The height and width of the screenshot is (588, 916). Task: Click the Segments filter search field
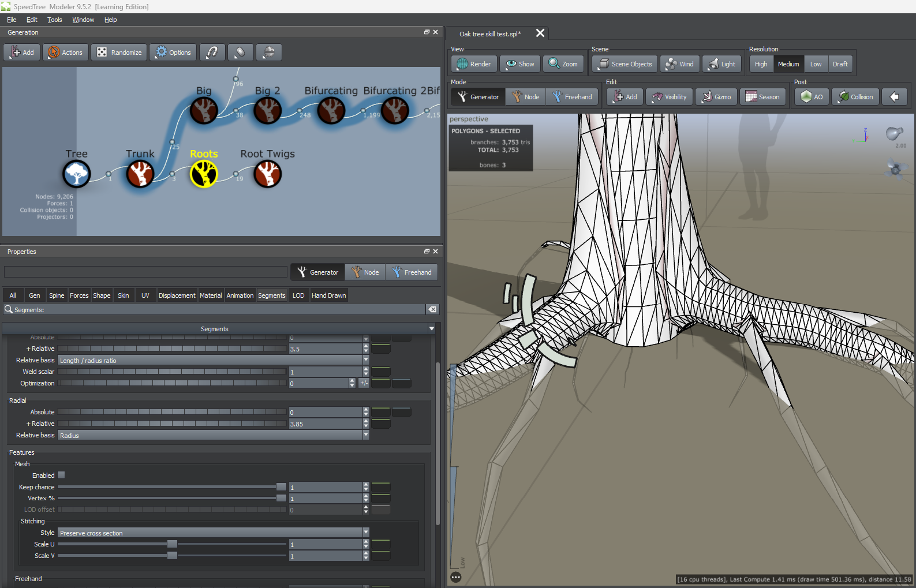pos(214,310)
